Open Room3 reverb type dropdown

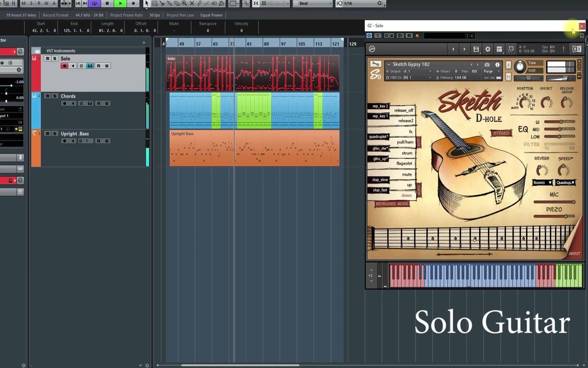542,183
